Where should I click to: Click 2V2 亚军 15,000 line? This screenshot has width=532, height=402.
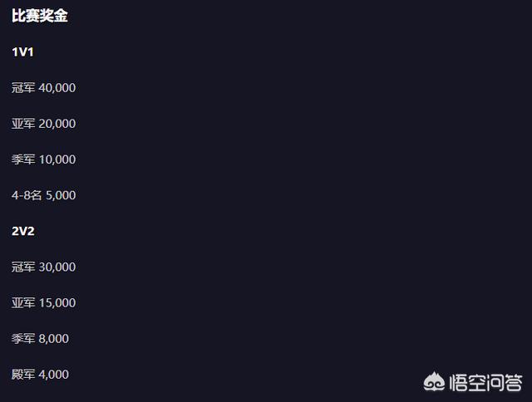[43, 302]
